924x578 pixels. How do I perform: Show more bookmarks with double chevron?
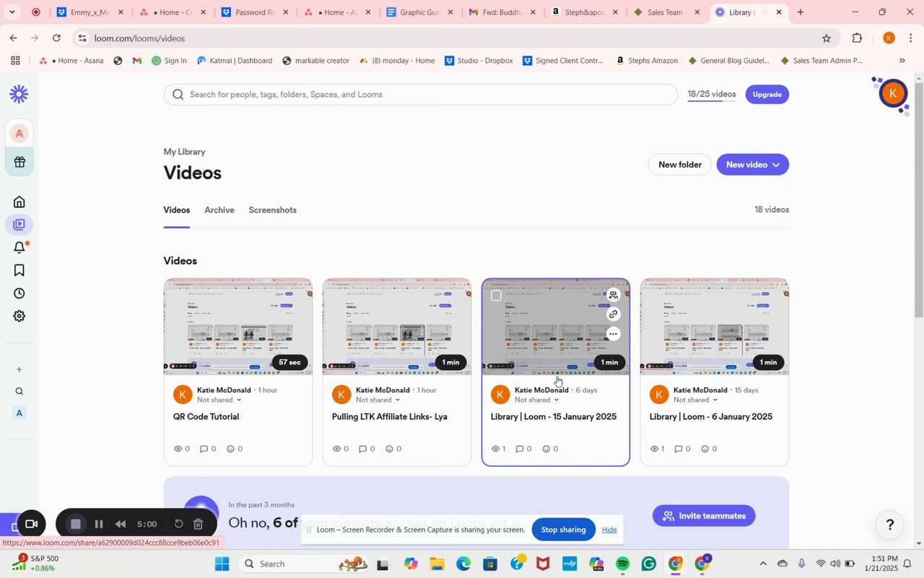[x=902, y=61]
